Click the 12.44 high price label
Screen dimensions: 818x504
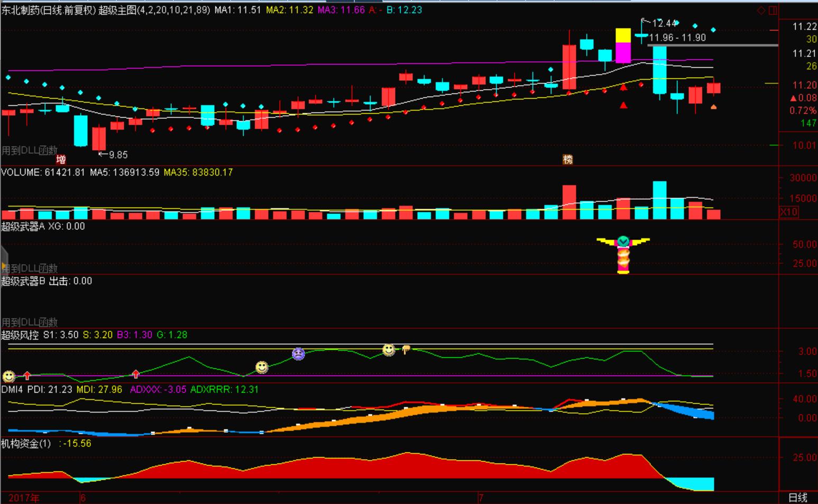664,23
